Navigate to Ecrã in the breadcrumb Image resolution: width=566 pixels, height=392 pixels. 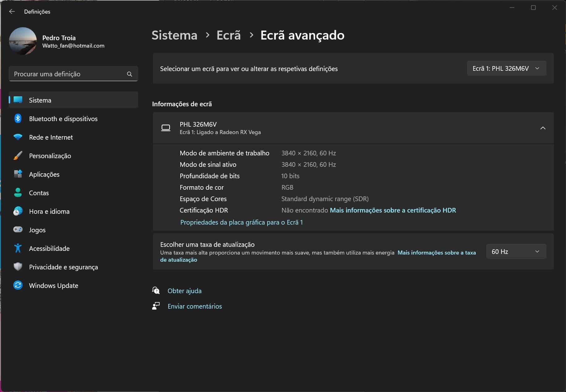(x=229, y=35)
